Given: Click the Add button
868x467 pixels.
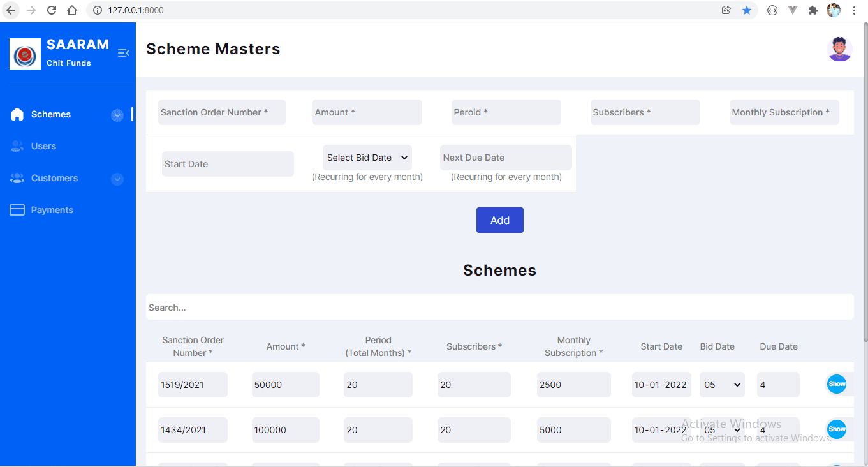Looking at the screenshot, I should (x=499, y=219).
